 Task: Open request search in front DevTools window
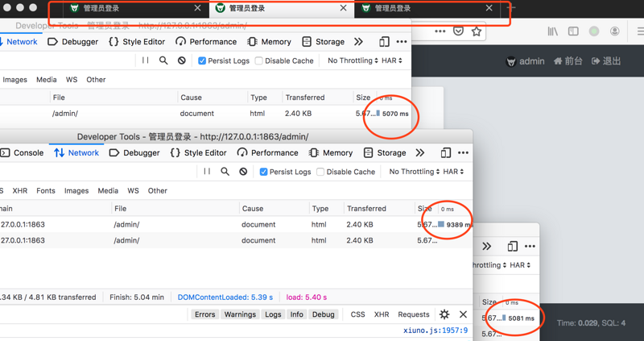tap(225, 172)
